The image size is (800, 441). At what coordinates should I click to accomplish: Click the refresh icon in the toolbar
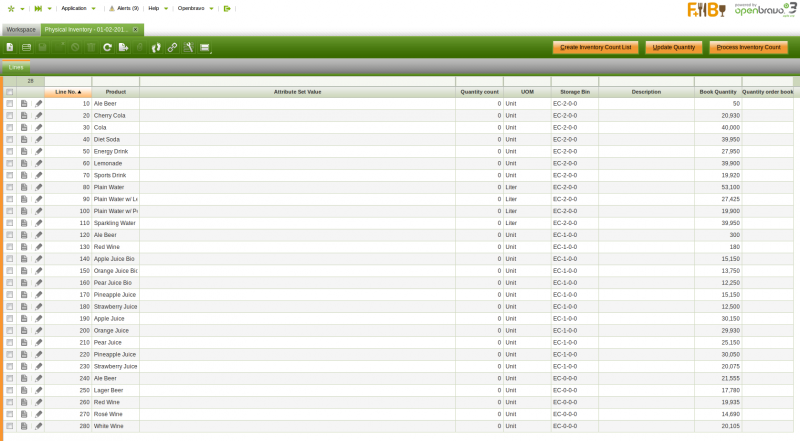[107, 47]
